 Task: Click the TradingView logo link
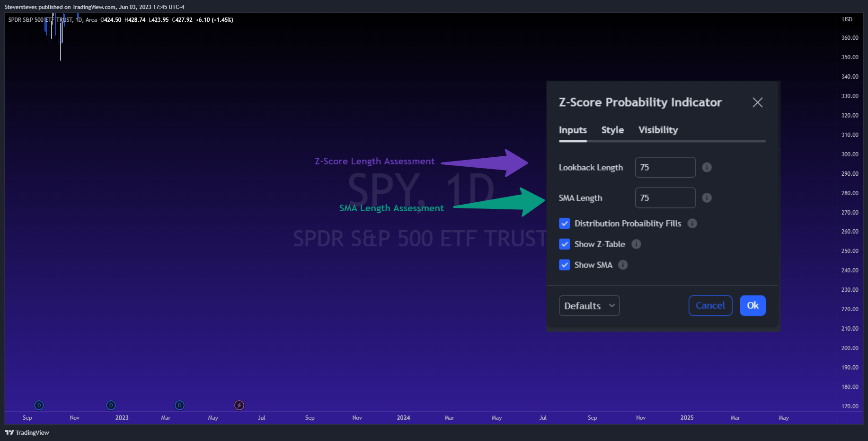[27, 432]
